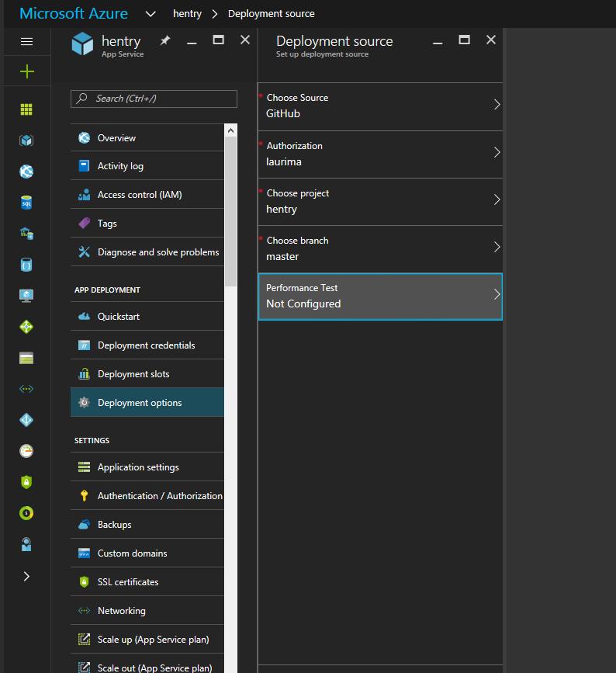Open the hamburger menu in left sidebar
This screenshot has width=616, height=673.
26,42
